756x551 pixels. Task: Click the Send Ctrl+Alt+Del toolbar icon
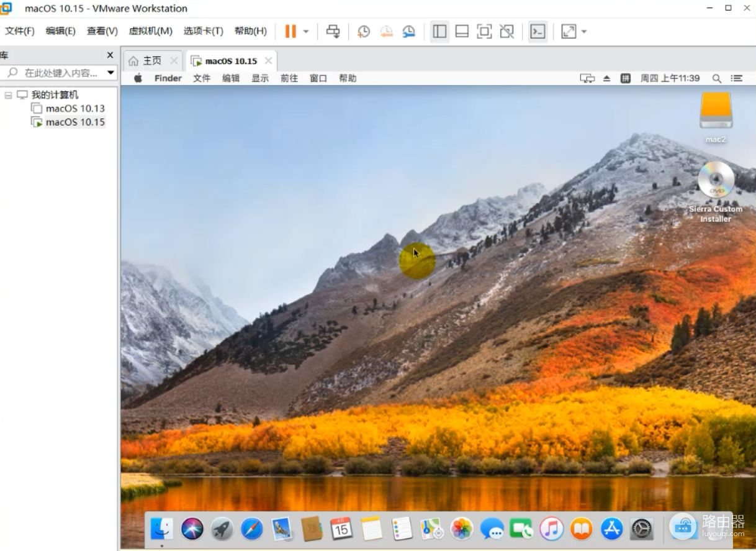[333, 32]
